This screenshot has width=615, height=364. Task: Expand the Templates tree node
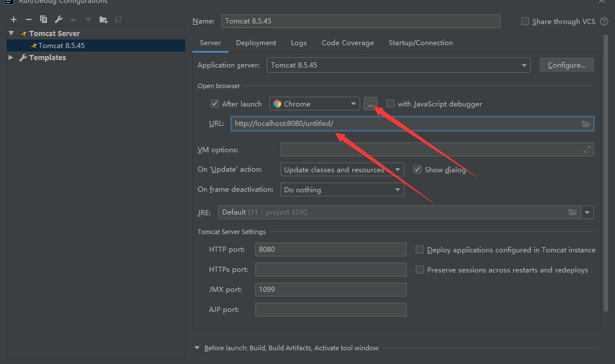(x=11, y=58)
